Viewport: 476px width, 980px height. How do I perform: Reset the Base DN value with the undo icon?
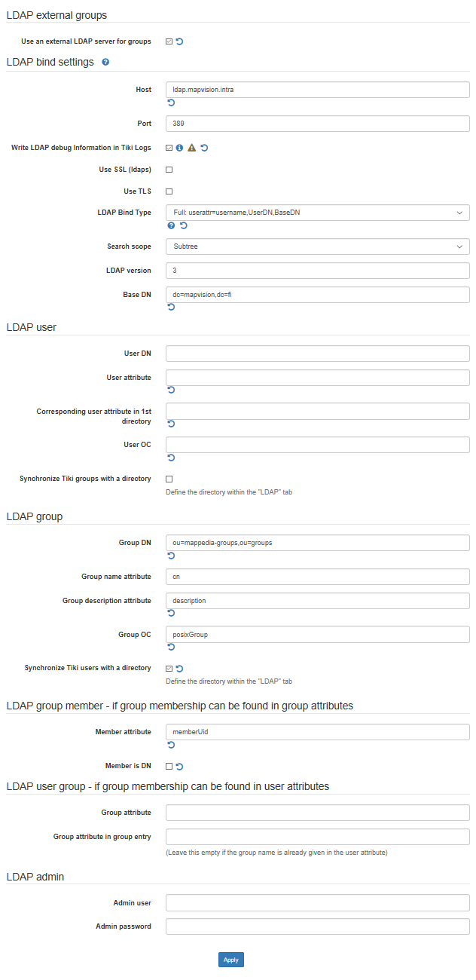[171, 307]
